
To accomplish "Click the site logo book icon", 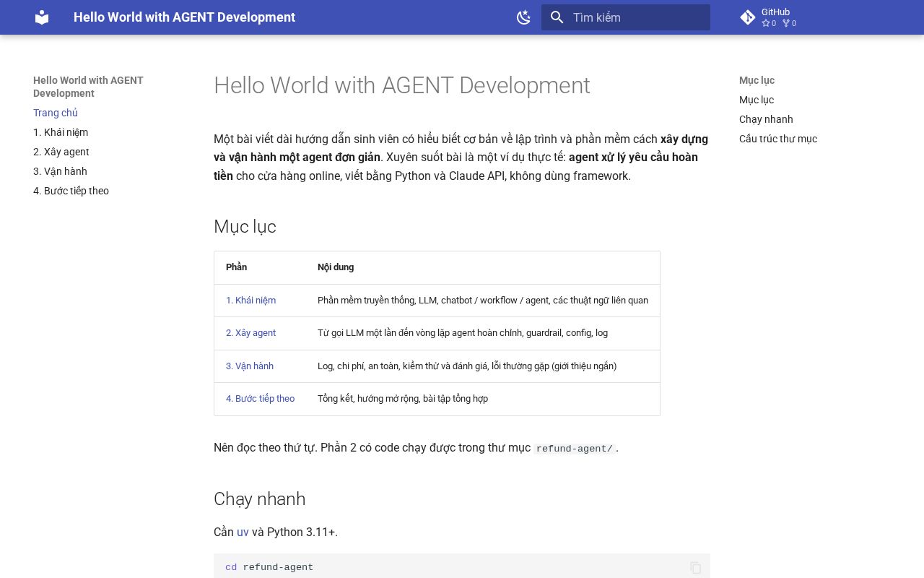I will pyautogui.click(x=42, y=17).
